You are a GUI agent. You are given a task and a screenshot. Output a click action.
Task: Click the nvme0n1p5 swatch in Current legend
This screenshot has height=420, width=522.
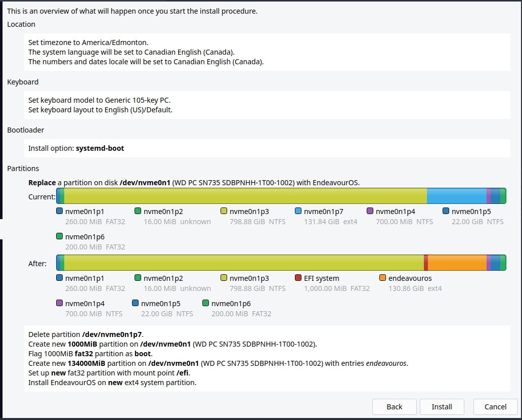click(x=446, y=211)
